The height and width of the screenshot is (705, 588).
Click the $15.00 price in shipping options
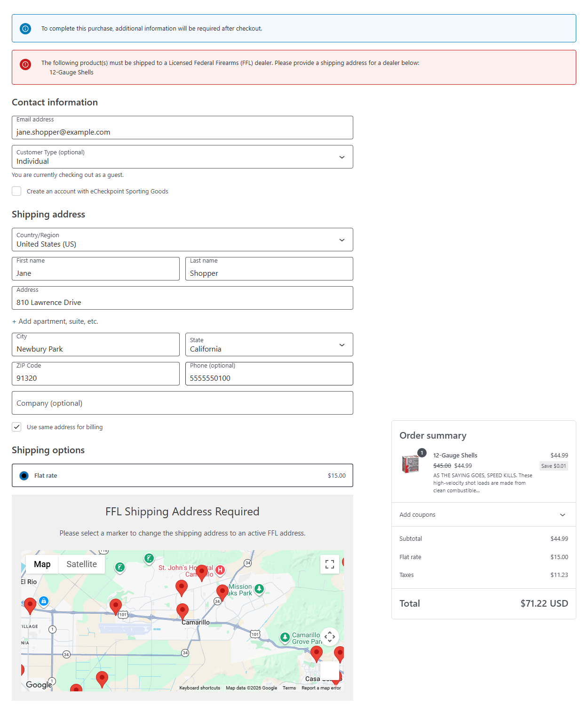337,476
